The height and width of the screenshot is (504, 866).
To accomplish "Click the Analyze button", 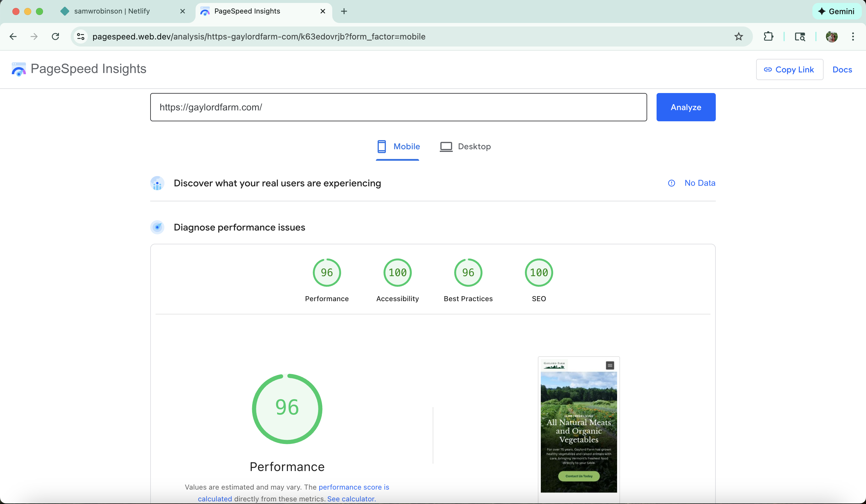I will pyautogui.click(x=686, y=107).
